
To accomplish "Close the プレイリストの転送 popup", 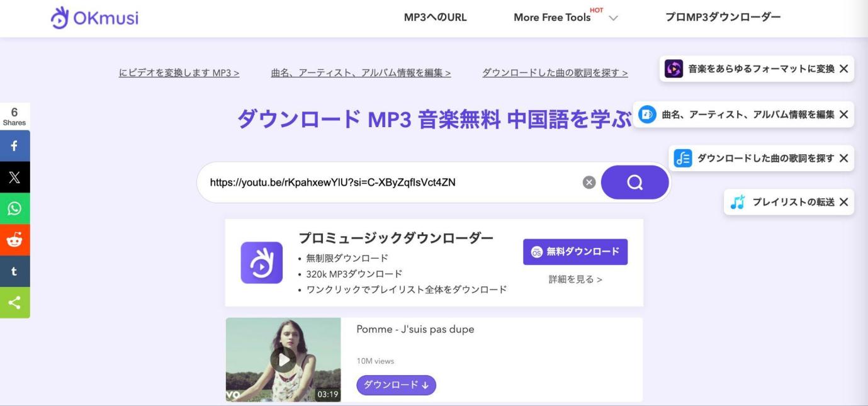I will pyautogui.click(x=843, y=202).
